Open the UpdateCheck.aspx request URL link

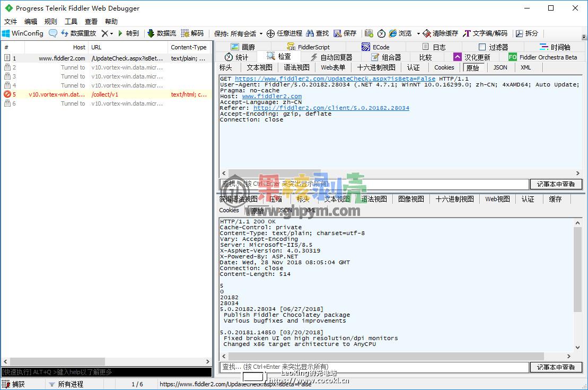point(335,79)
